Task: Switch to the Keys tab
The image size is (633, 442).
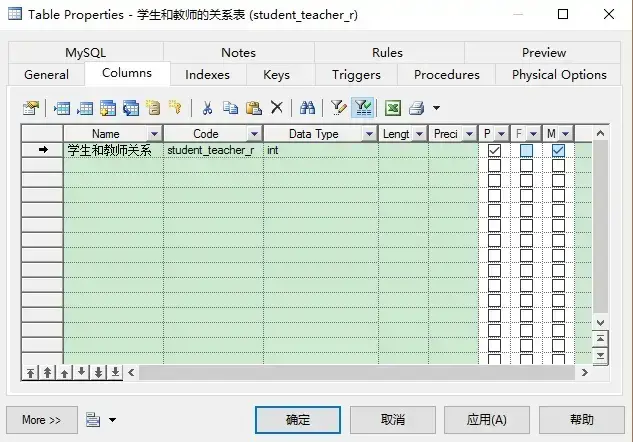Action: click(x=277, y=75)
